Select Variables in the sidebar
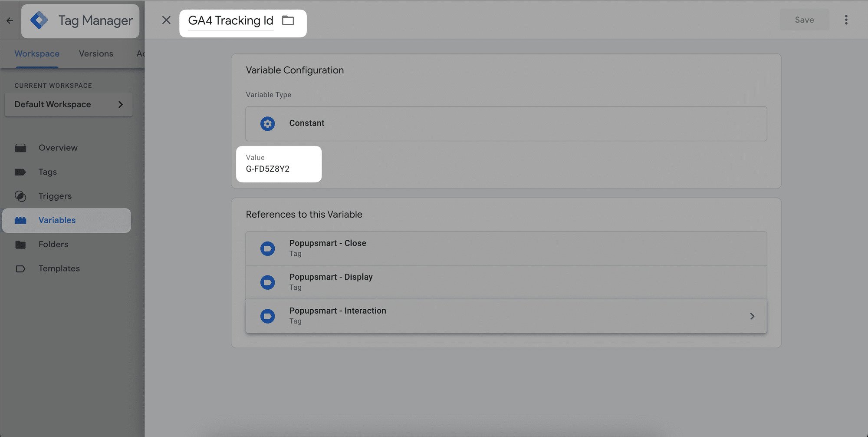 click(67, 220)
